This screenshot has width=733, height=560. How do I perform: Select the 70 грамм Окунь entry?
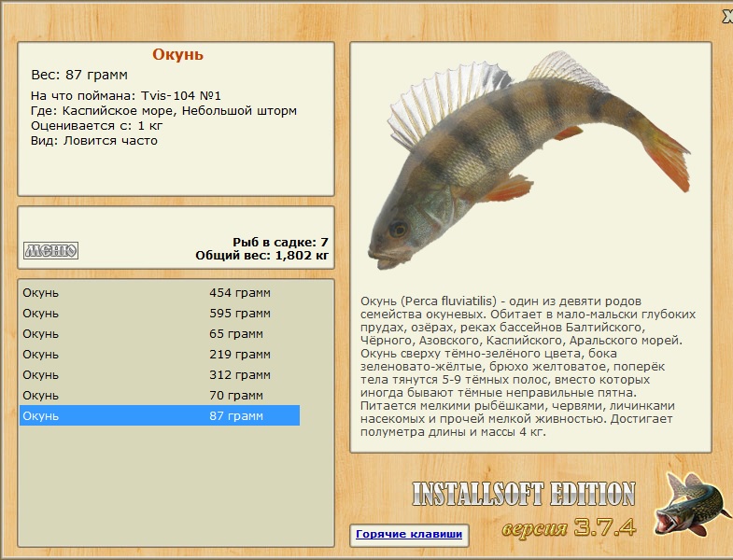[x=160, y=396]
